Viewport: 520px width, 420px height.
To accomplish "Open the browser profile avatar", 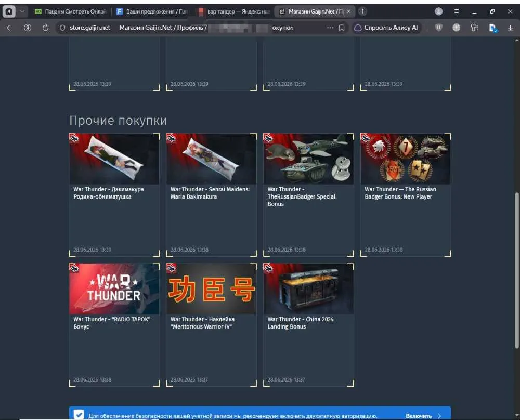I will pos(438,11).
